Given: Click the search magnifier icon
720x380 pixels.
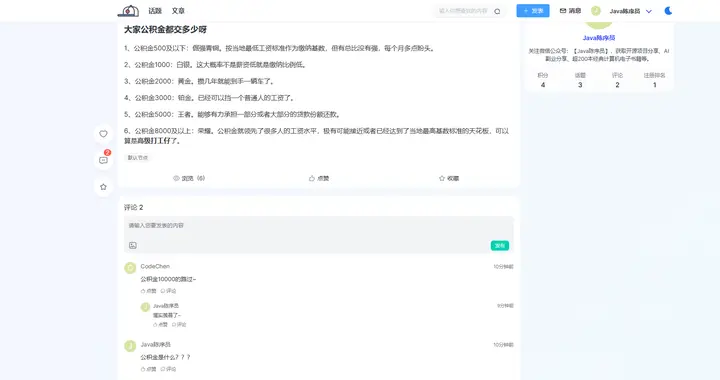Looking at the screenshot, I should (497, 11).
